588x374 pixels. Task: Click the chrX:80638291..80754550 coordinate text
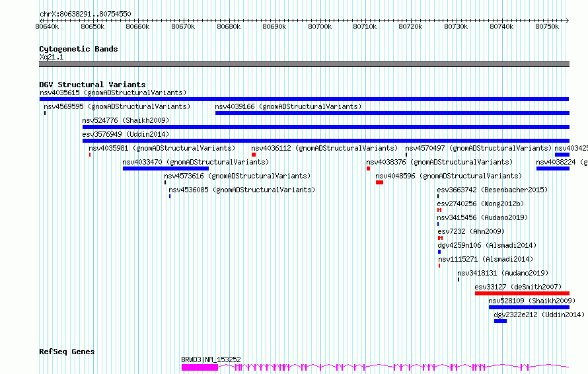pyautogui.click(x=85, y=15)
